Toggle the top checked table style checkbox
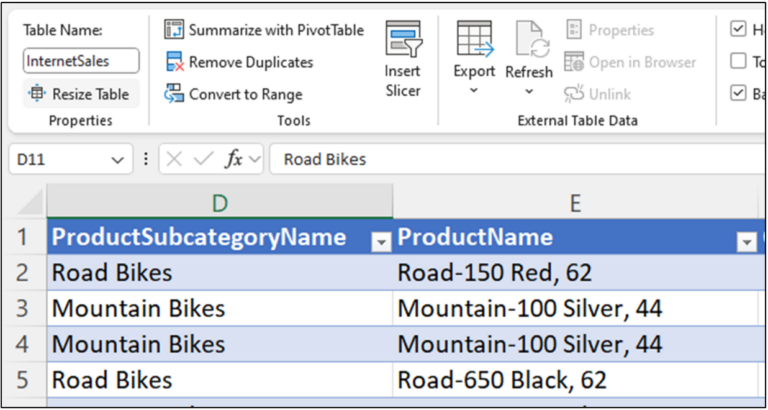This screenshot has height=410, width=768. tap(738, 29)
